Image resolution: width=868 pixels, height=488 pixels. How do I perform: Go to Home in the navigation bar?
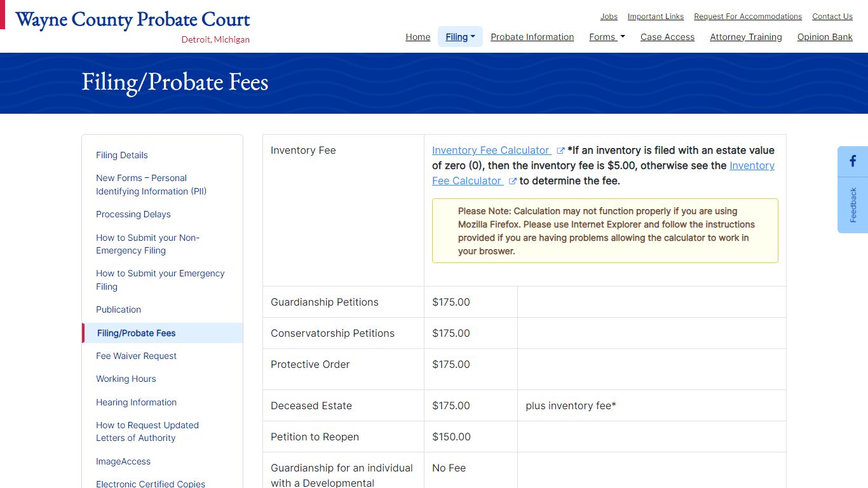(418, 37)
